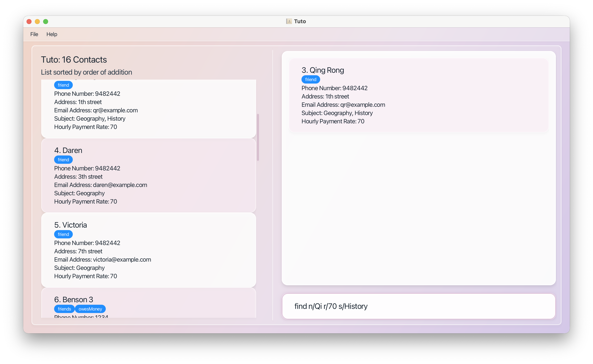Click the contact list scrollbar

tap(258, 137)
